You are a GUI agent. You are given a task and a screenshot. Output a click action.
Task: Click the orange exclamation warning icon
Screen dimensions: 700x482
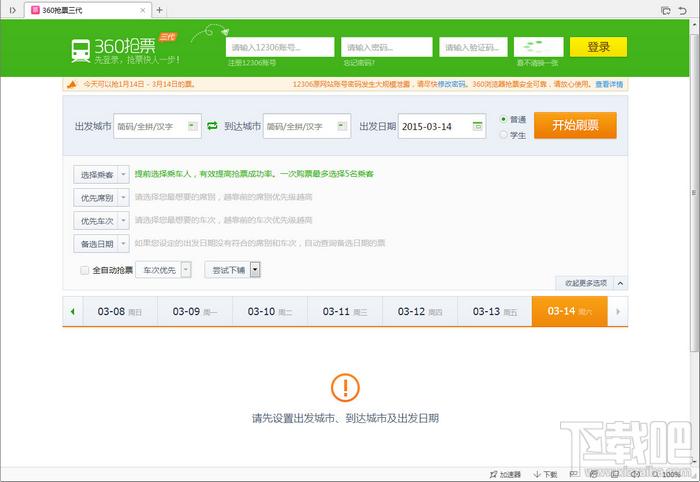point(345,387)
